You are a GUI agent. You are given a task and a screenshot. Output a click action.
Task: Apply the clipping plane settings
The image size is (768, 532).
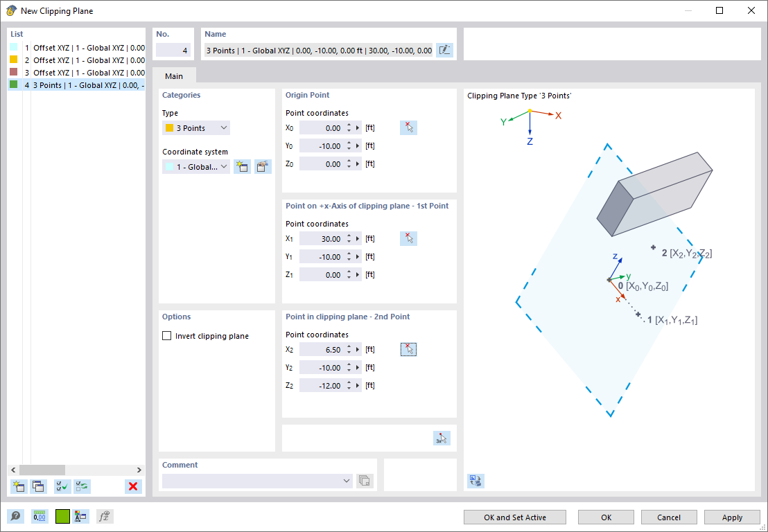point(732,517)
